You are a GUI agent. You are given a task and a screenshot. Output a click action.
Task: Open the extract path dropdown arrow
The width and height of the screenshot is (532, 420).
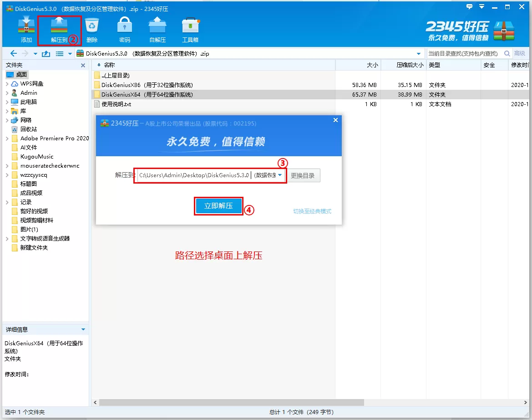(x=280, y=175)
